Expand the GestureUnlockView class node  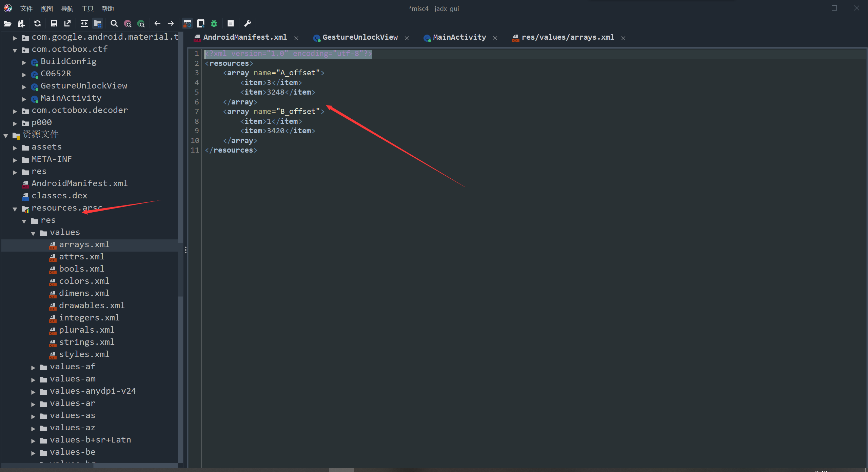(24, 87)
